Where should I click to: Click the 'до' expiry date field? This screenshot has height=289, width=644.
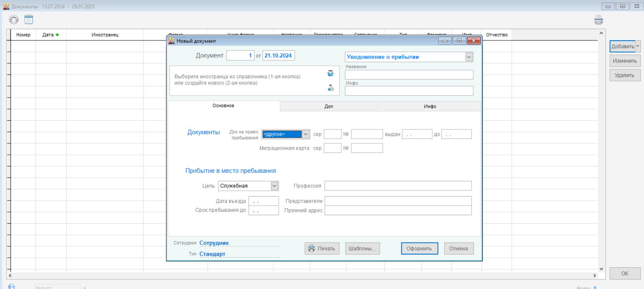(456, 134)
